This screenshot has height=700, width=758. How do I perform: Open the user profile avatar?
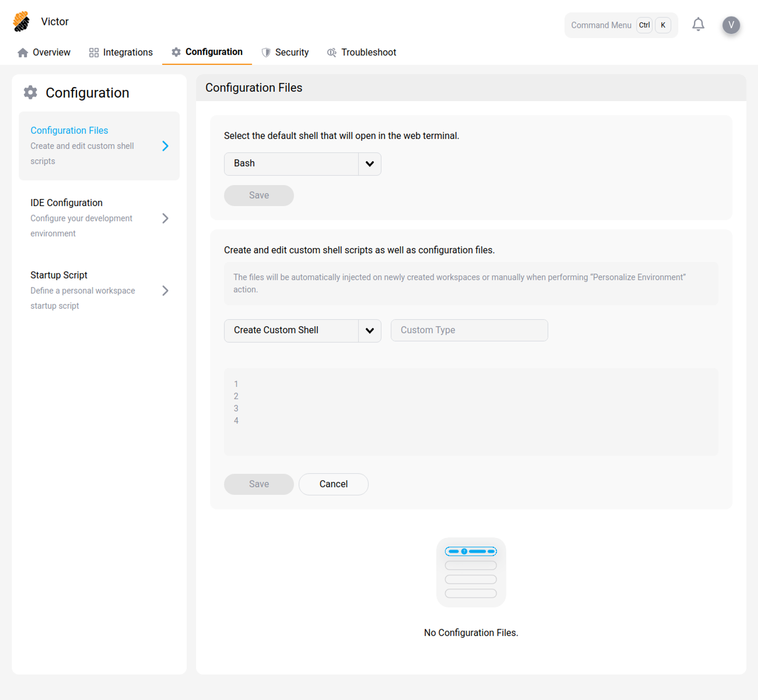731,25
